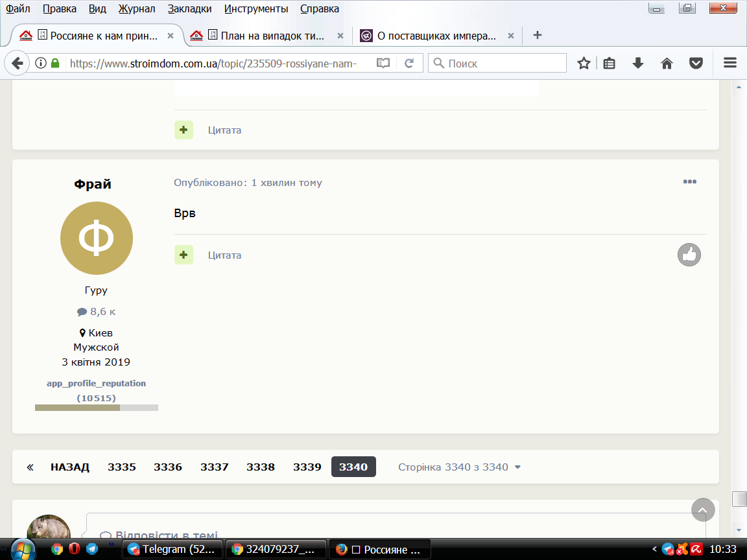Click the Поиск search input field

(x=497, y=64)
